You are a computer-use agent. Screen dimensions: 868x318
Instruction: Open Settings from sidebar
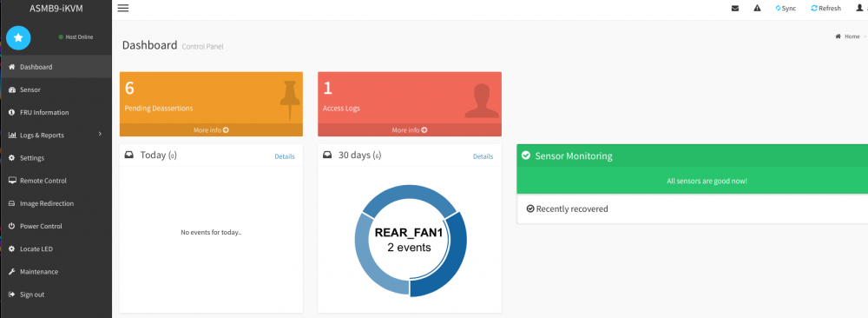point(56,157)
